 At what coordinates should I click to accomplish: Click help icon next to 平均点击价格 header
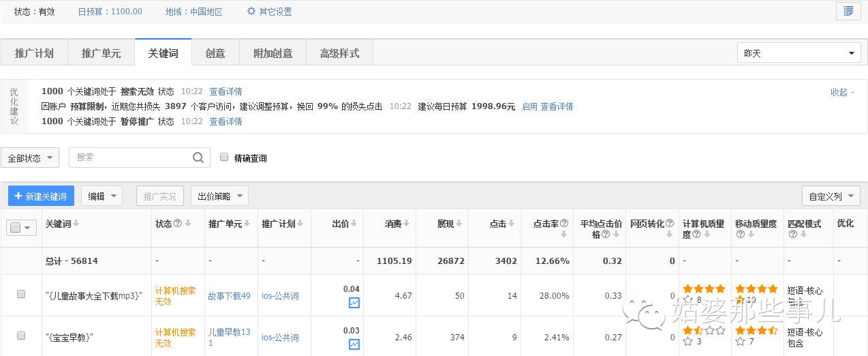[x=605, y=235]
